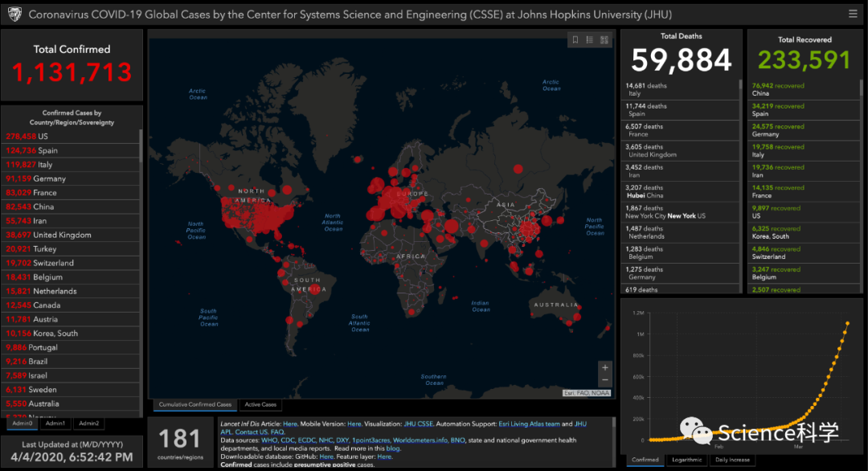
Task: Select the 19,702 Switzerland row
Action: 70,263
